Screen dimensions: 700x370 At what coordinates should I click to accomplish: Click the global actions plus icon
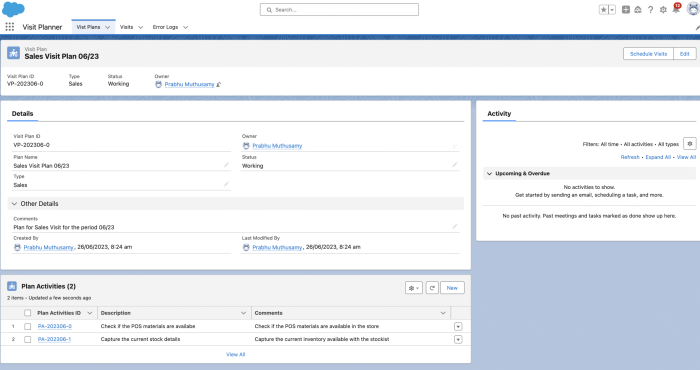click(x=626, y=9)
